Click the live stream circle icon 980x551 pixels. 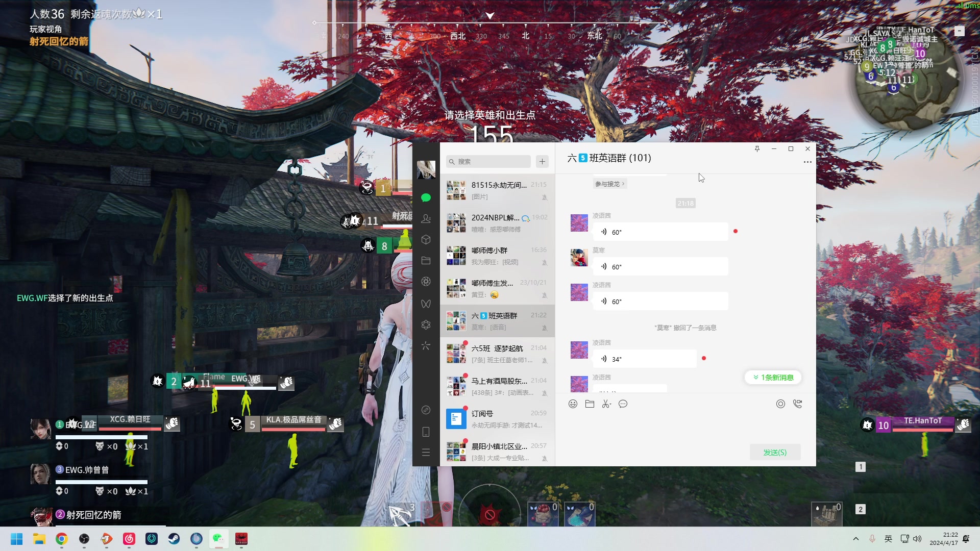click(780, 404)
